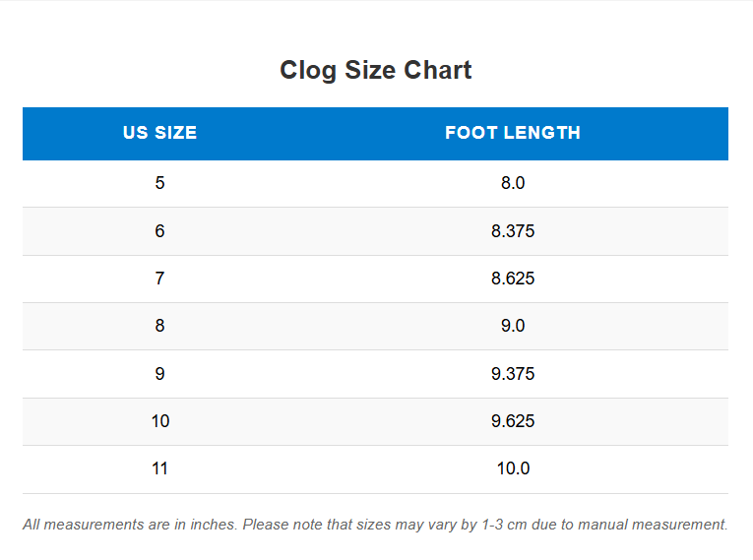Click the US size 7 cell
This screenshot has width=753, height=560.
(159, 279)
